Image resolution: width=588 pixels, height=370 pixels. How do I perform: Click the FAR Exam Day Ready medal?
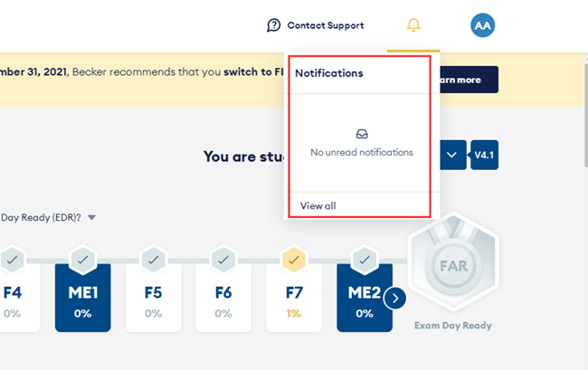point(452,269)
